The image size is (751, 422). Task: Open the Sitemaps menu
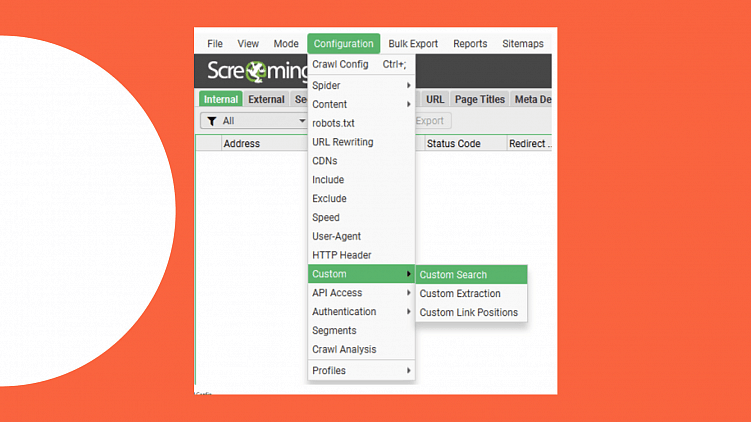pyautogui.click(x=523, y=44)
